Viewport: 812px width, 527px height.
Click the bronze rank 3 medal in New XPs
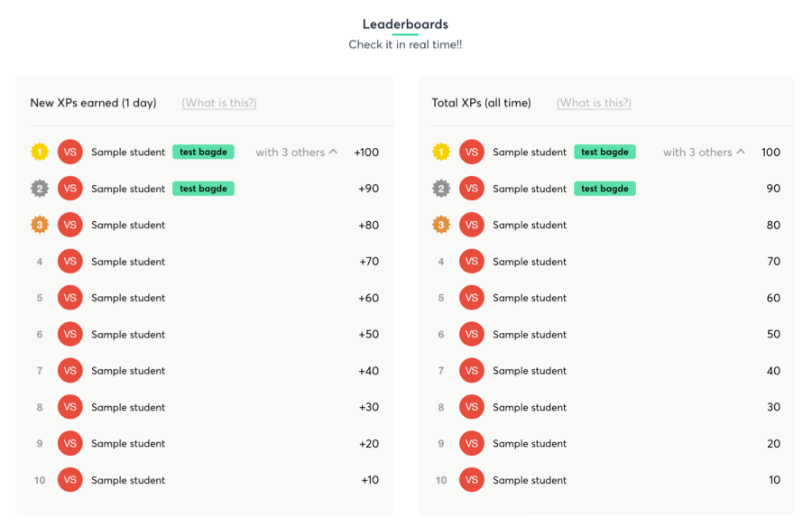(40, 225)
